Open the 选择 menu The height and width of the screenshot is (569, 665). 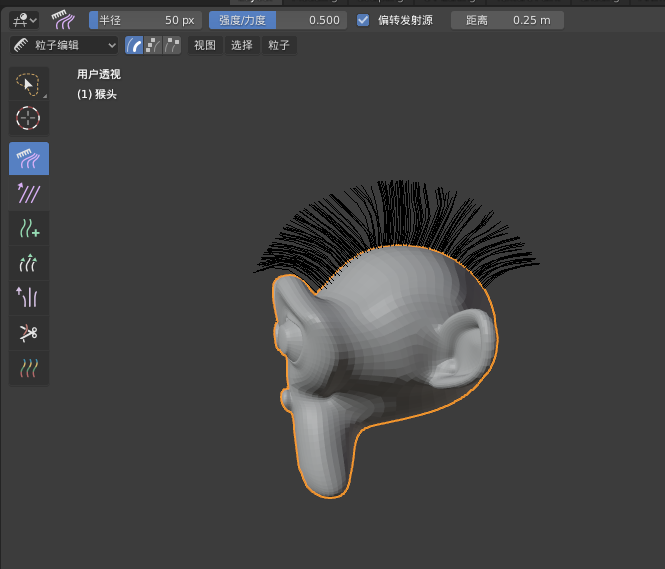242,45
